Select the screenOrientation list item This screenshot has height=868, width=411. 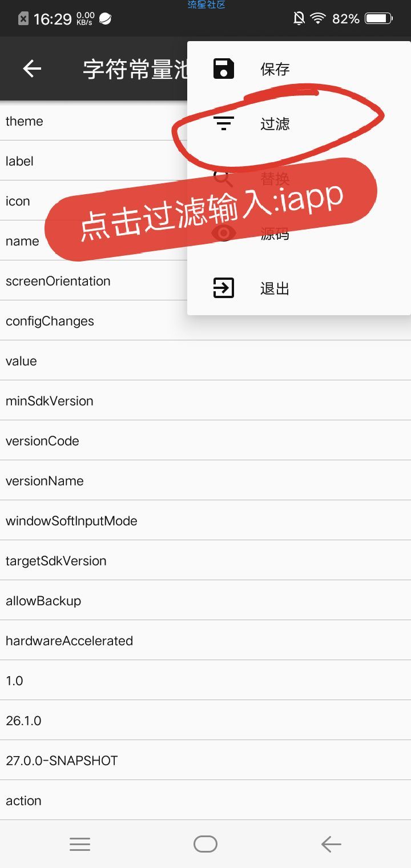94,281
